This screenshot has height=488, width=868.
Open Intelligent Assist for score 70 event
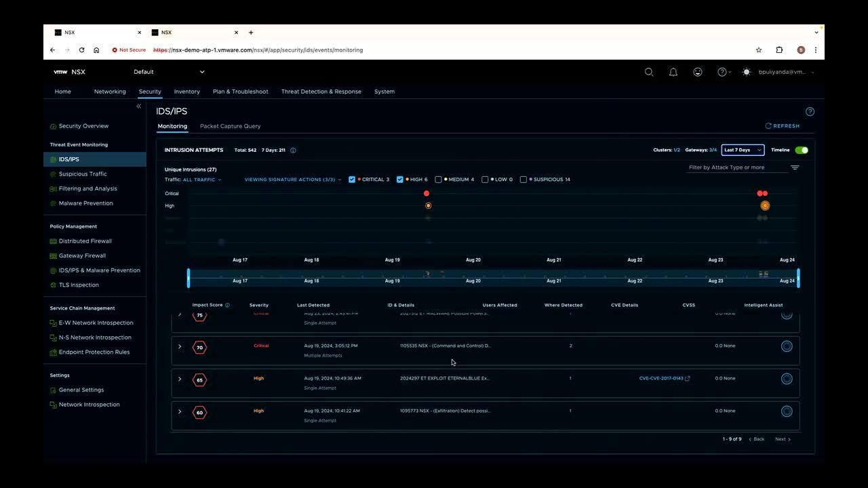tap(787, 346)
